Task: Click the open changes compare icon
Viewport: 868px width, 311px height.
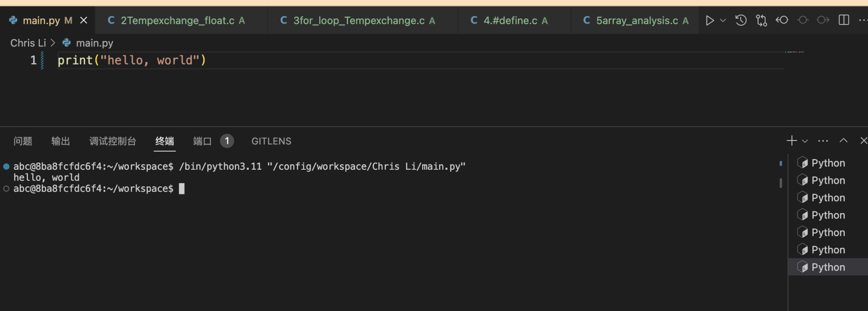Action: (762, 20)
